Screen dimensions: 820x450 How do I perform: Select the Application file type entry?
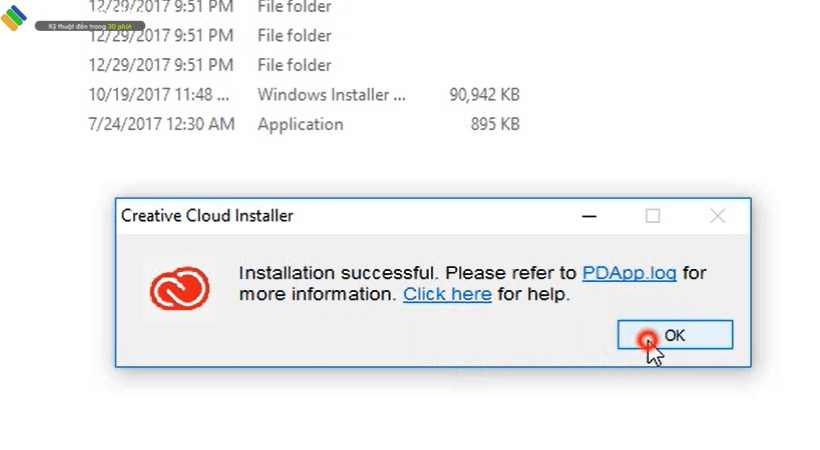[300, 125]
